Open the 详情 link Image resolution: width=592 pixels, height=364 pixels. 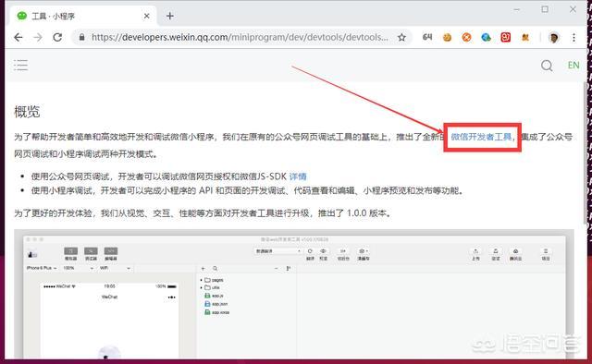(298, 176)
